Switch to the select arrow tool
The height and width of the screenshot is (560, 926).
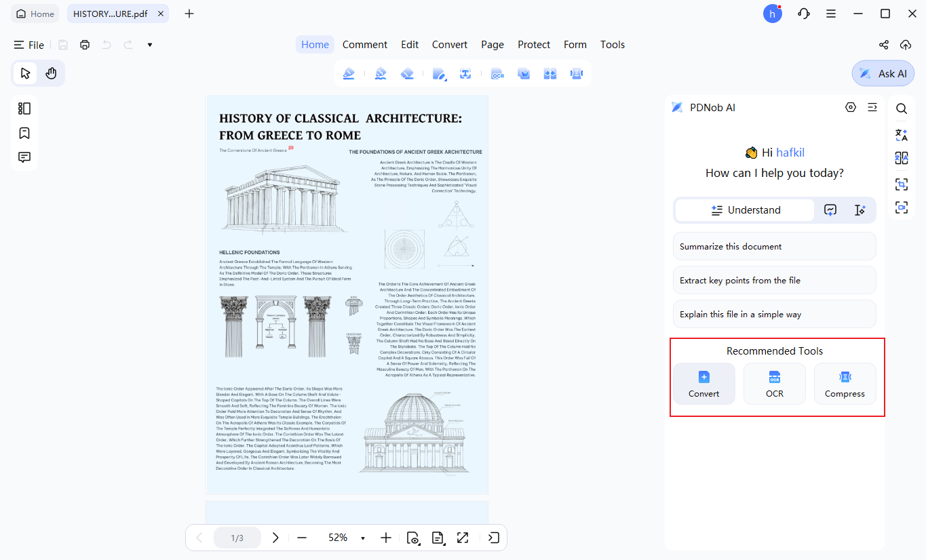(25, 73)
